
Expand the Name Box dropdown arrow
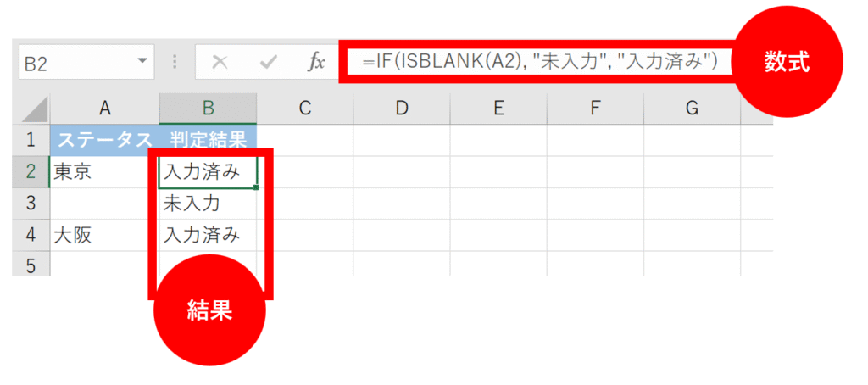(x=141, y=62)
